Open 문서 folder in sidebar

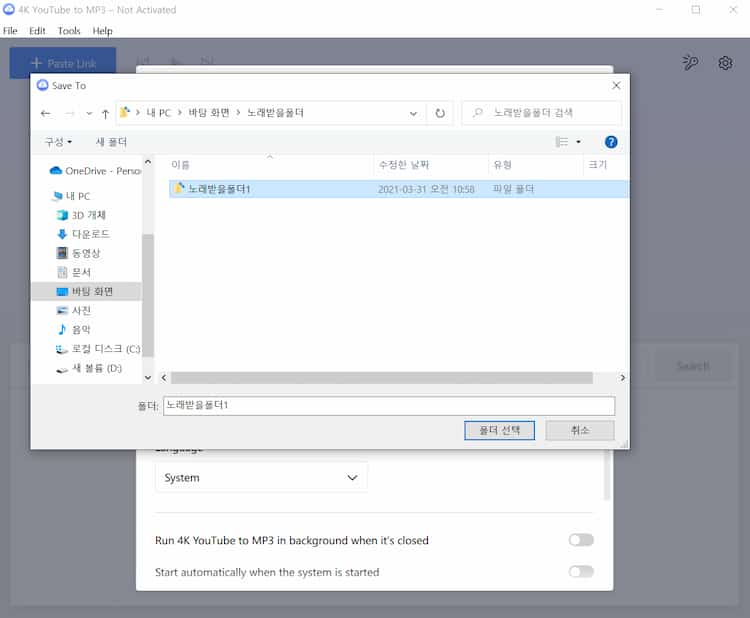[74, 272]
